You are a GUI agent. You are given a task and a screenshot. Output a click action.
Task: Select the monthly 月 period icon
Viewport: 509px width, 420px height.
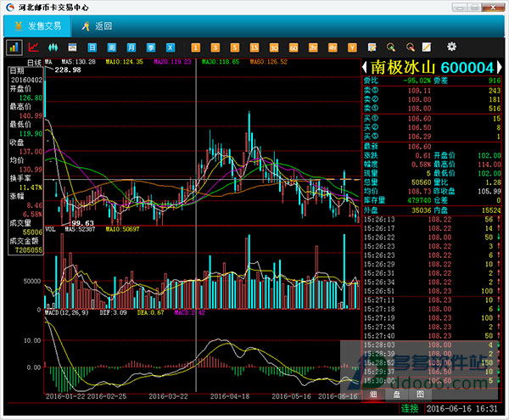click(x=131, y=48)
